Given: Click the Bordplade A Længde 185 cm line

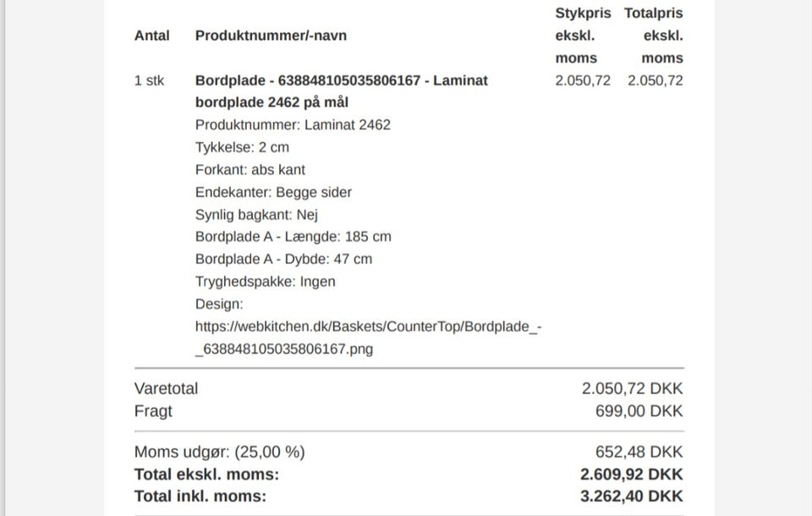Looking at the screenshot, I should (x=293, y=237).
